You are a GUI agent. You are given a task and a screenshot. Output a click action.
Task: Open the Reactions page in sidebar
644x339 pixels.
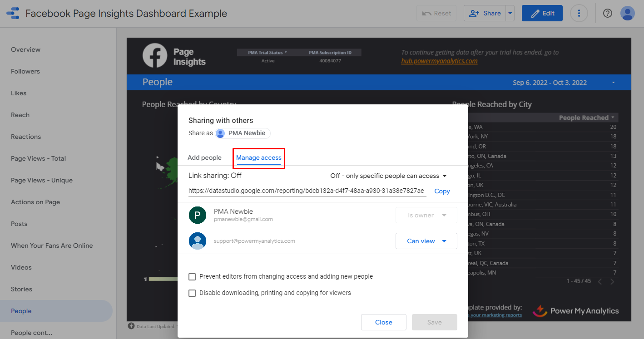click(26, 137)
